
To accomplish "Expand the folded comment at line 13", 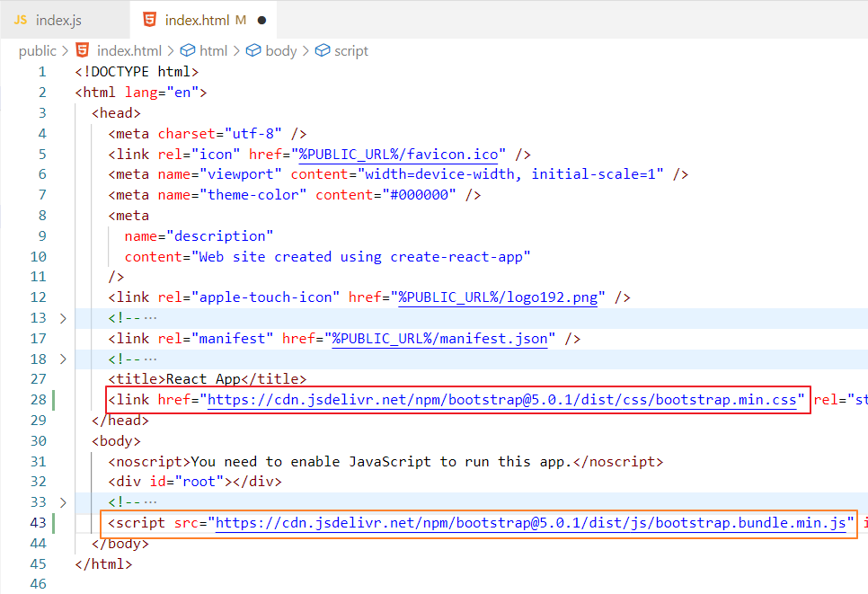I will pos(62,318).
